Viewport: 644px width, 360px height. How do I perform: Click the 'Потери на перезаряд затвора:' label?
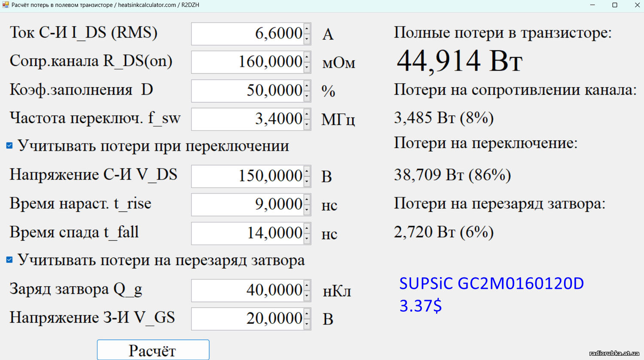500,203
